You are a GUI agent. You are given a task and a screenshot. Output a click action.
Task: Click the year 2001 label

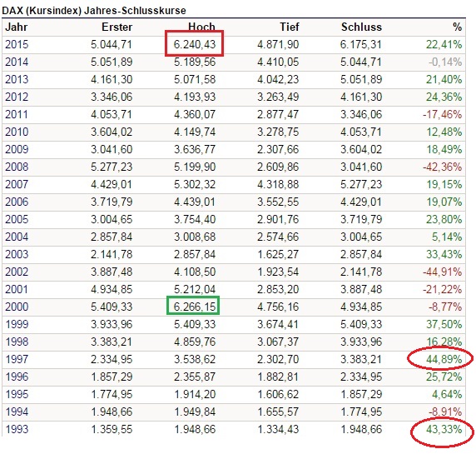tap(17, 289)
